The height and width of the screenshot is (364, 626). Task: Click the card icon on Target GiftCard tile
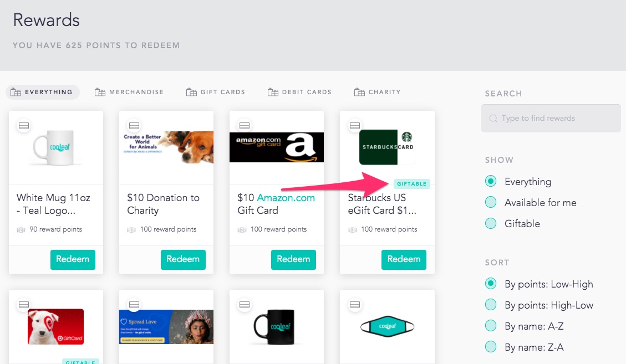tap(24, 305)
